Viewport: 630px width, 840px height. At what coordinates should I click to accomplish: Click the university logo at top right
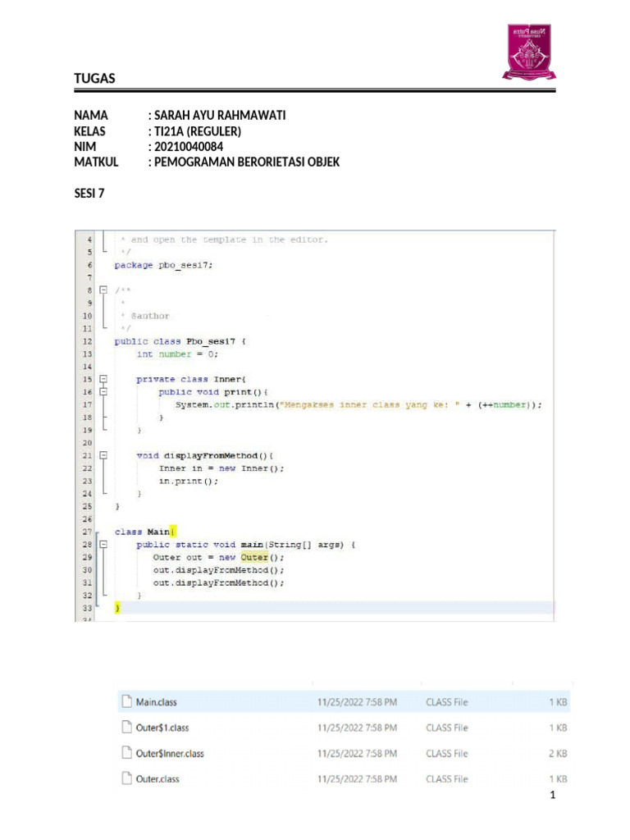529,52
